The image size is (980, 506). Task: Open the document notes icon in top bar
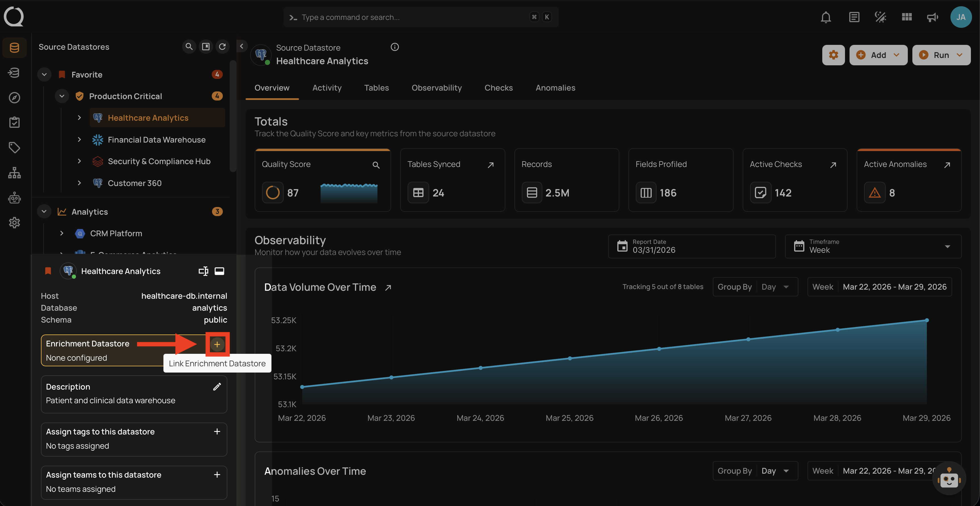click(854, 17)
